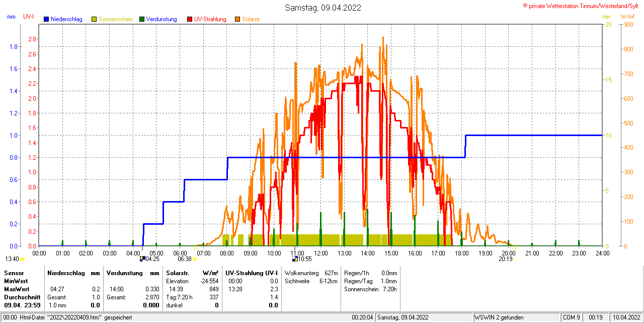Click the yellow icon beside 13:40
644x323 pixels.
(22, 259)
